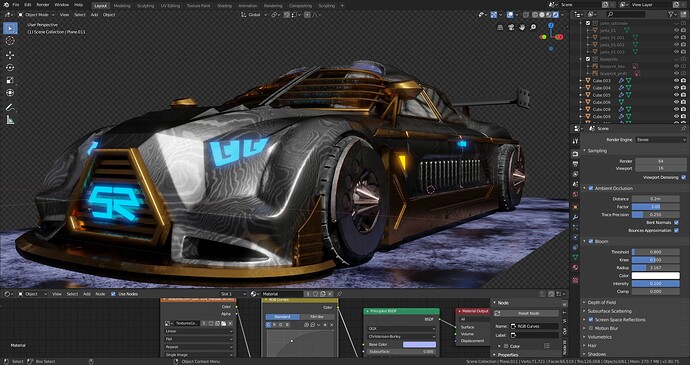This screenshot has width=690, height=365.
Task: Select the Rotate tool
Action: pyautogui.click(x=10, y=67)
